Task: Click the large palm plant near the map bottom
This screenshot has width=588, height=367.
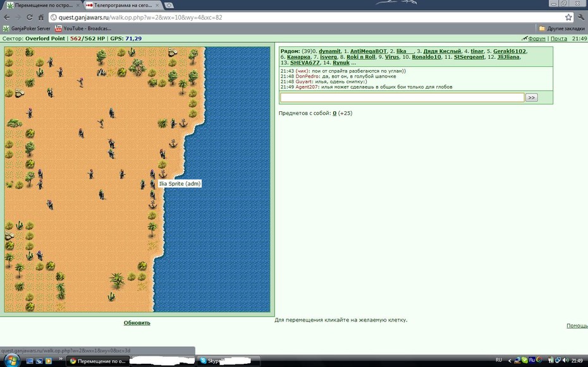Action: (x=117, y=280)
